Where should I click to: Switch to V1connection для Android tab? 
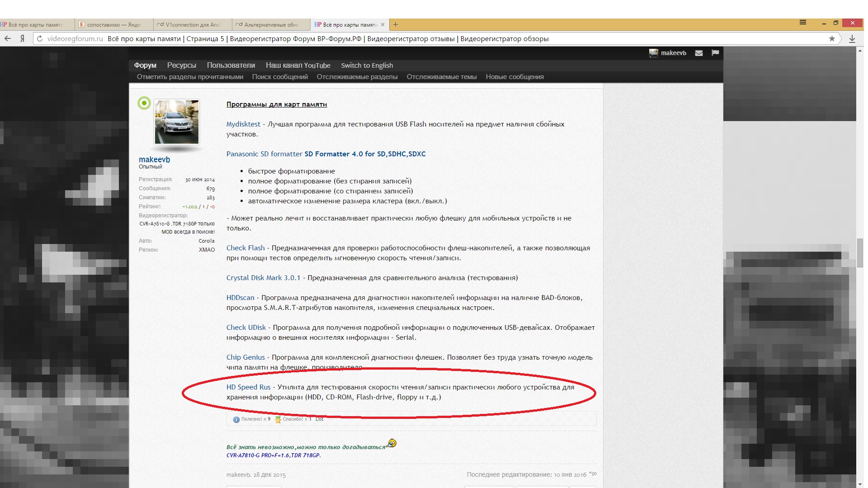[193, 25]
